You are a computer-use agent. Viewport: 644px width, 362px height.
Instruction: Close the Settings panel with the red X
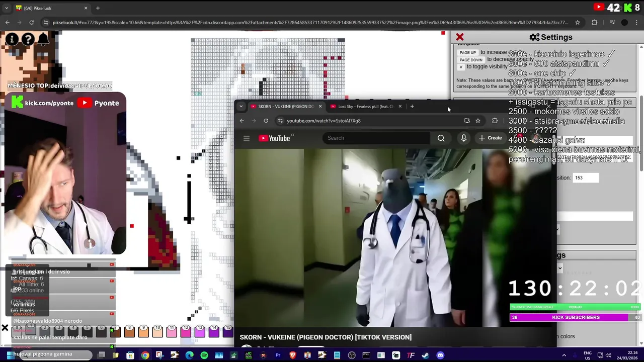459,37
